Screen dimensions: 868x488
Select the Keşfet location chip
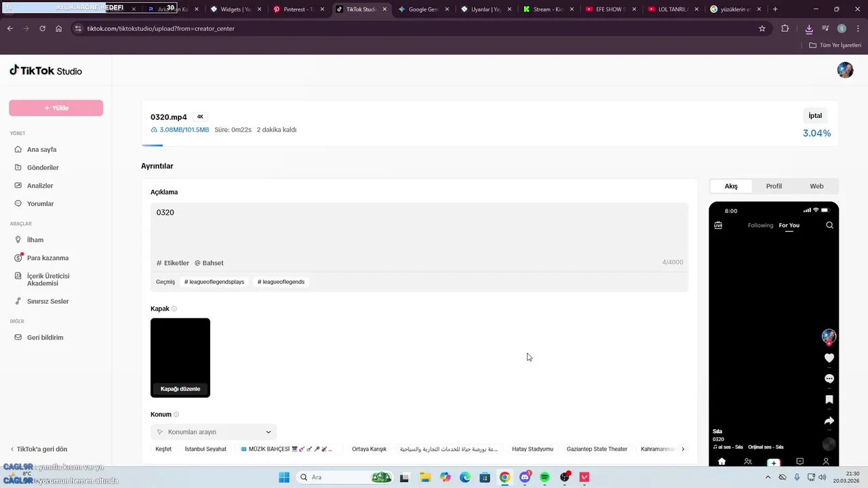(163, 449)
